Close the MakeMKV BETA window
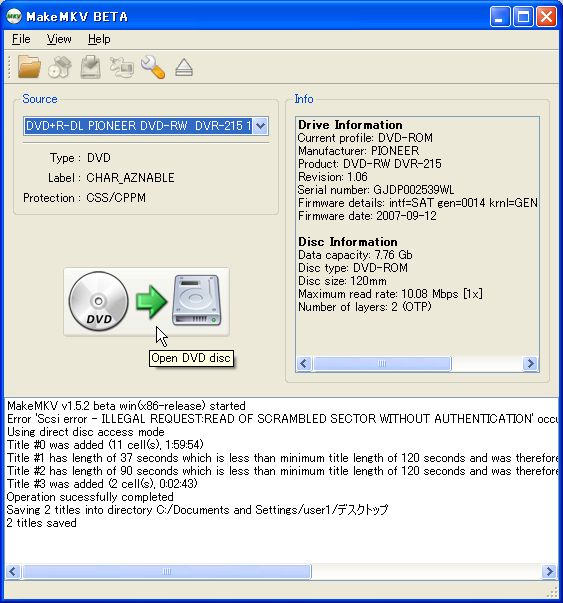 pos(546,17)
